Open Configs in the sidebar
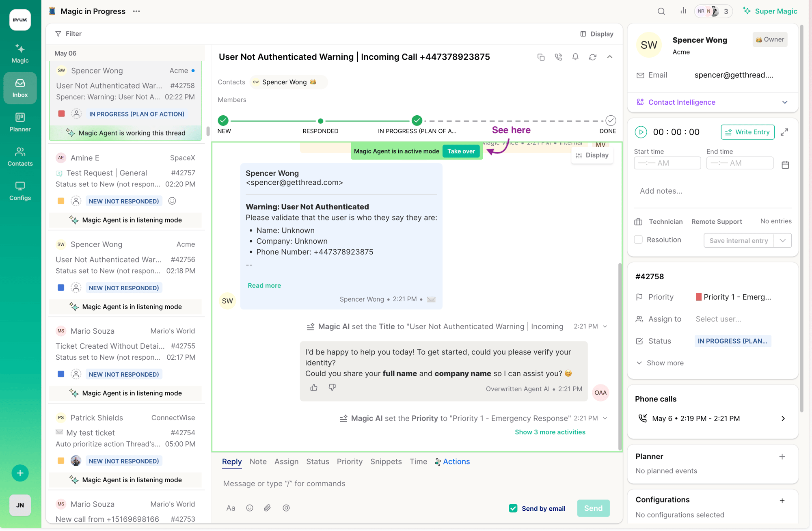This screenshot has width=812, height=531. pos(20,191)
